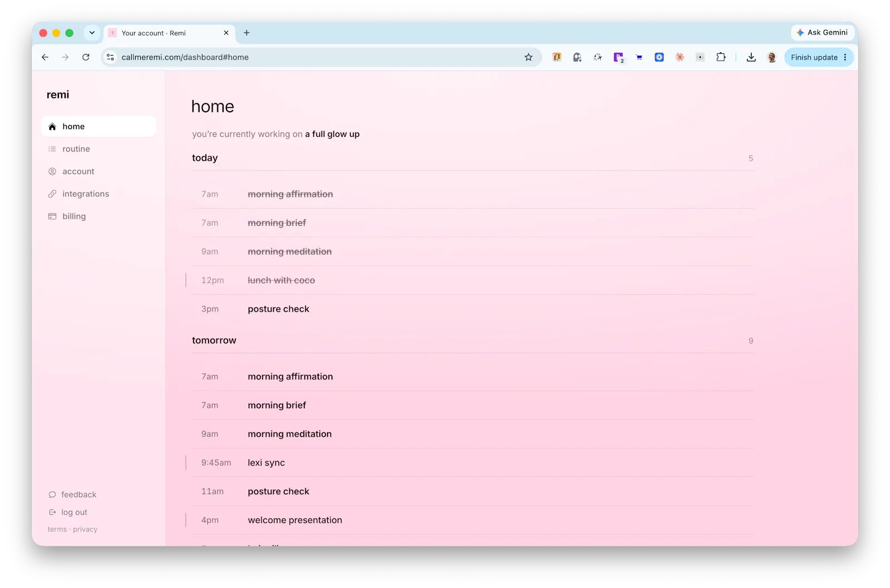Click 'a full glow up' goal text
The image size is (890, 588).
pos(332,134)
